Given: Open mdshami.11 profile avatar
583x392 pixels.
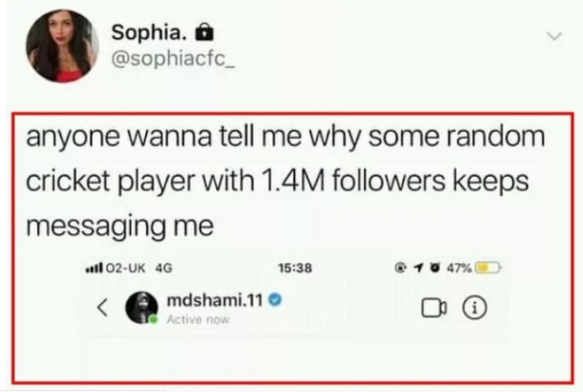Looking at the screenshot, I should pos(140,308).
